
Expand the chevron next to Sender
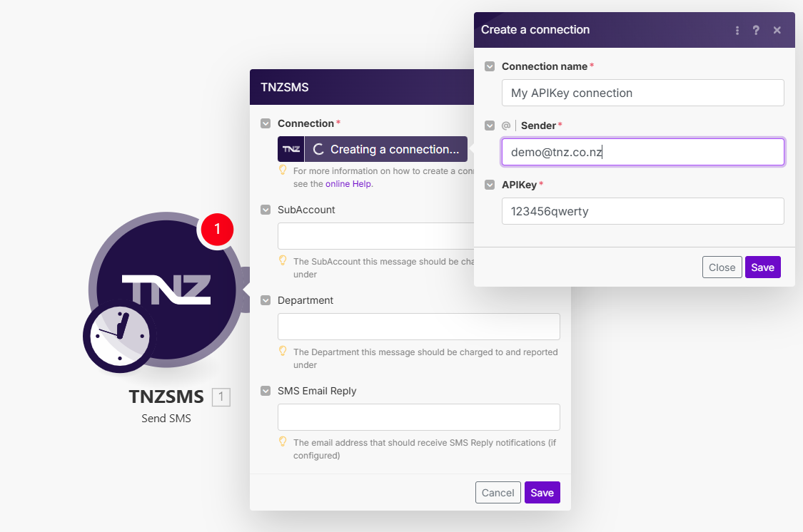[490, 125]
